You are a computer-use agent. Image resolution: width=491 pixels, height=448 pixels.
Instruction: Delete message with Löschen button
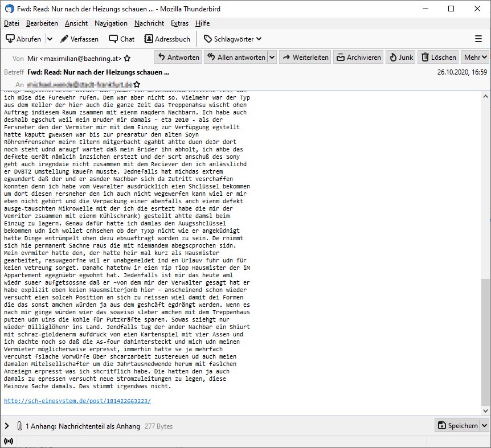439,57
